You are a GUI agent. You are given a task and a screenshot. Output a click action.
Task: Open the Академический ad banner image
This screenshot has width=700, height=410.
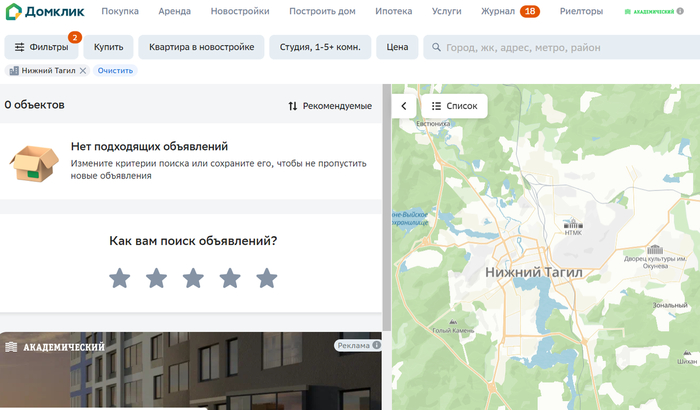191,371
